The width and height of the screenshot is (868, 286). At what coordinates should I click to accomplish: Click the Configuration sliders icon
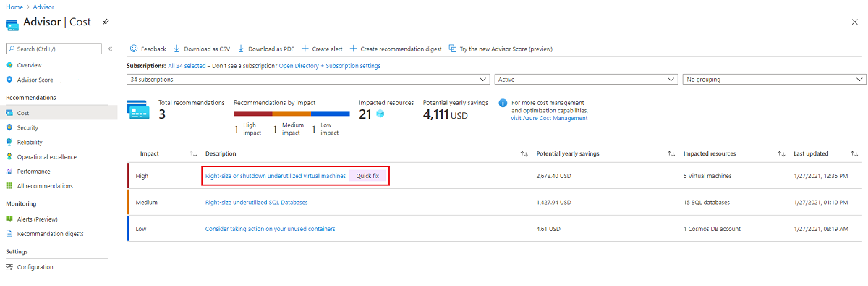click(9, 267)
